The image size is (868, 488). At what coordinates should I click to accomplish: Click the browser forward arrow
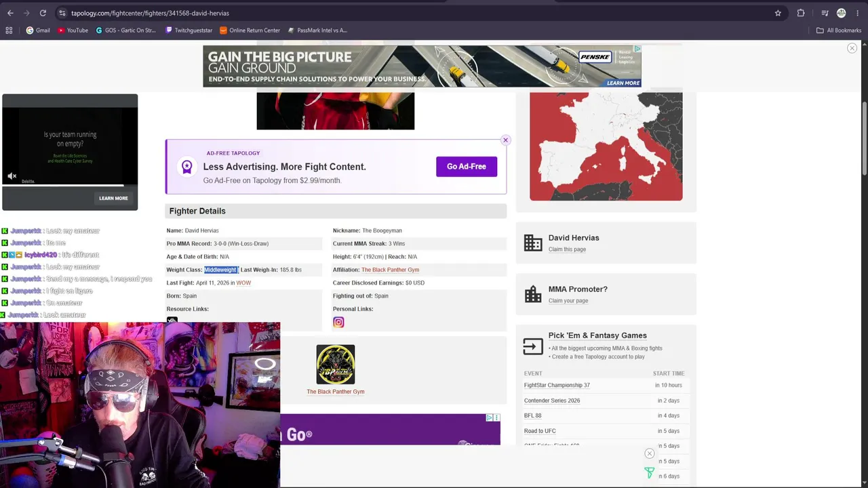click(26, 13)
